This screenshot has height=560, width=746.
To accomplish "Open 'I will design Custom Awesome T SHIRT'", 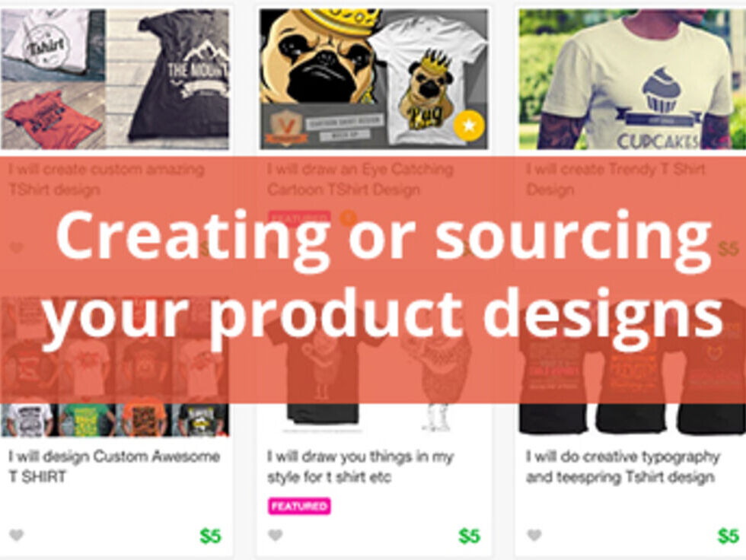I will point(114,466).
